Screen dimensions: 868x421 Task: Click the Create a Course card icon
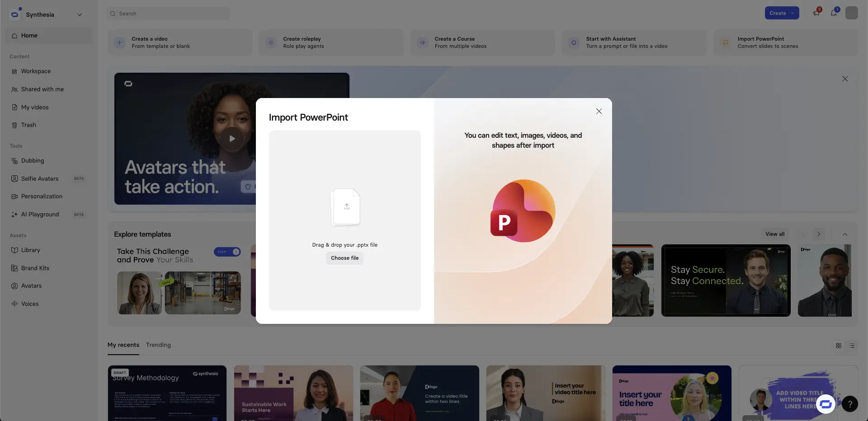coord(422,42)
